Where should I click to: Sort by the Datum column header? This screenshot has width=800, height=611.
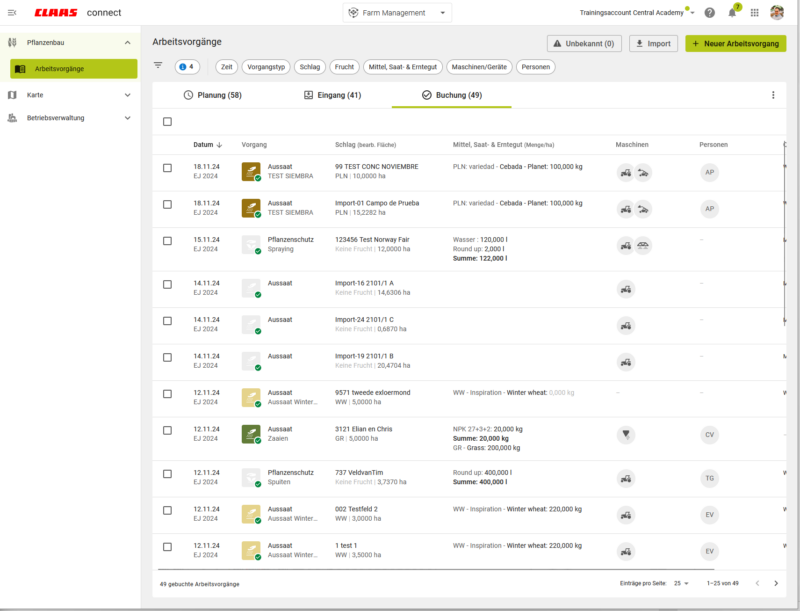click(207, 145)
